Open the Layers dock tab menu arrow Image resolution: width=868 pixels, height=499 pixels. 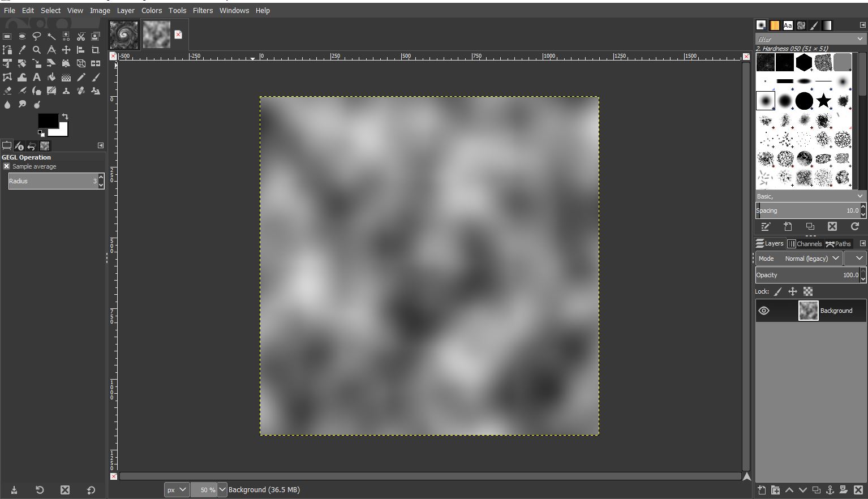point(862,243)
